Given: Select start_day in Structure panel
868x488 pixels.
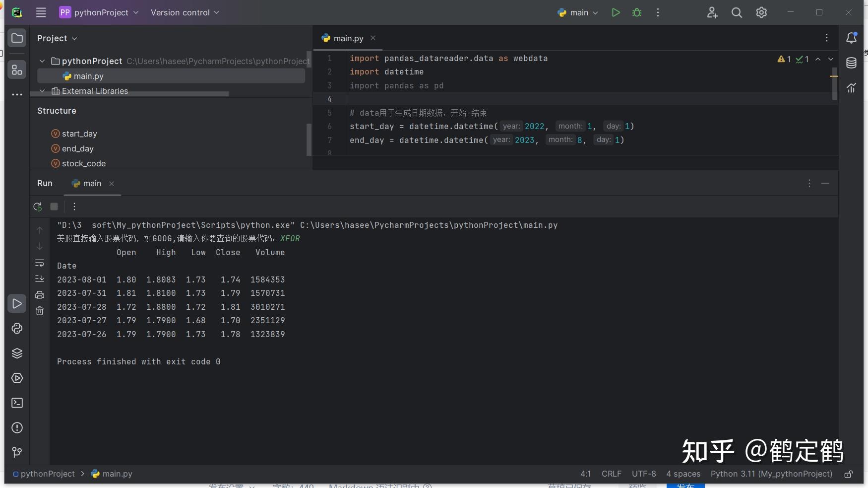Looking at the screenshot, I should pos(79,134).
